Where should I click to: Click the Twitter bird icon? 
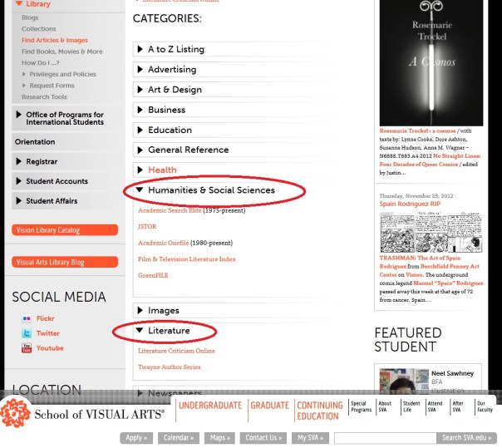[x=27, y=333]
